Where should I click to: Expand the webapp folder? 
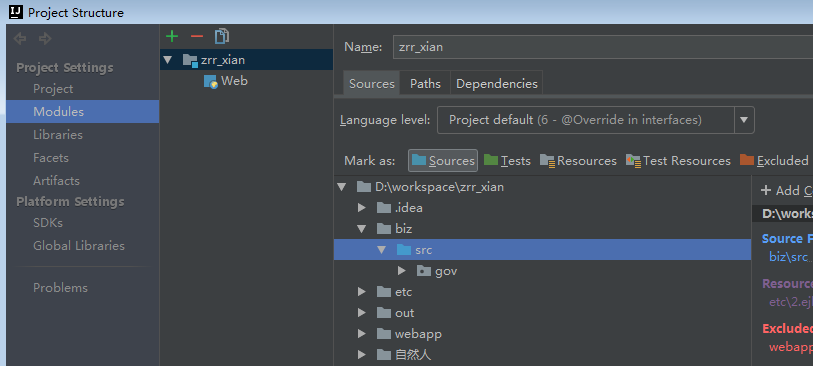coord(362,334)
